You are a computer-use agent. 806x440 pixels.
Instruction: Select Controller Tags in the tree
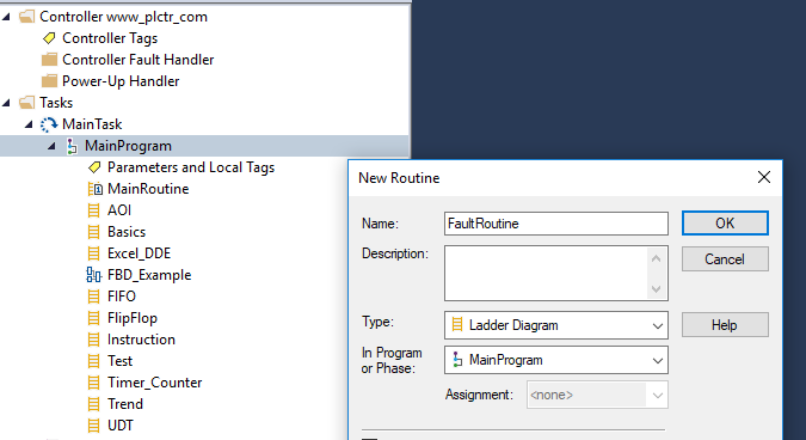110,39
